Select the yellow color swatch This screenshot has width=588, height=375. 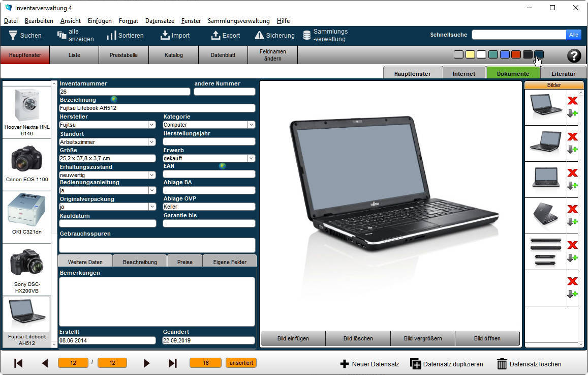tap(470, 54)
